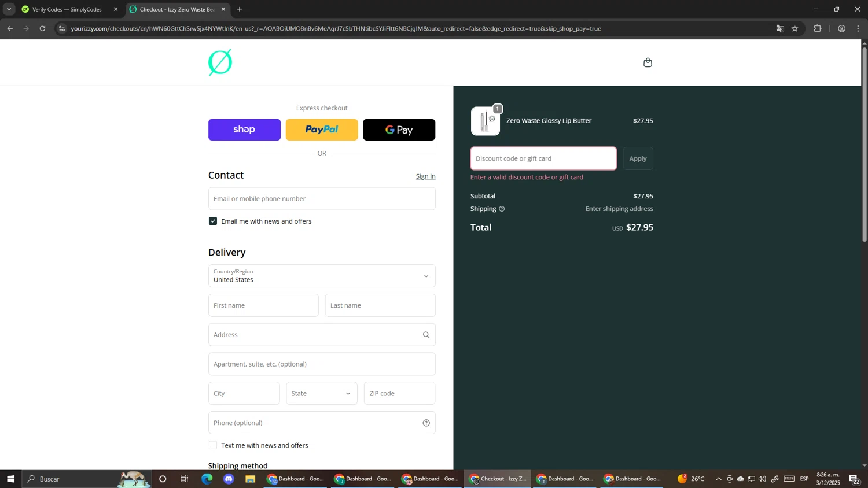Pay with the Shop Pay button
This screenshot has width=868, height=488.
[x=244, y=130]
